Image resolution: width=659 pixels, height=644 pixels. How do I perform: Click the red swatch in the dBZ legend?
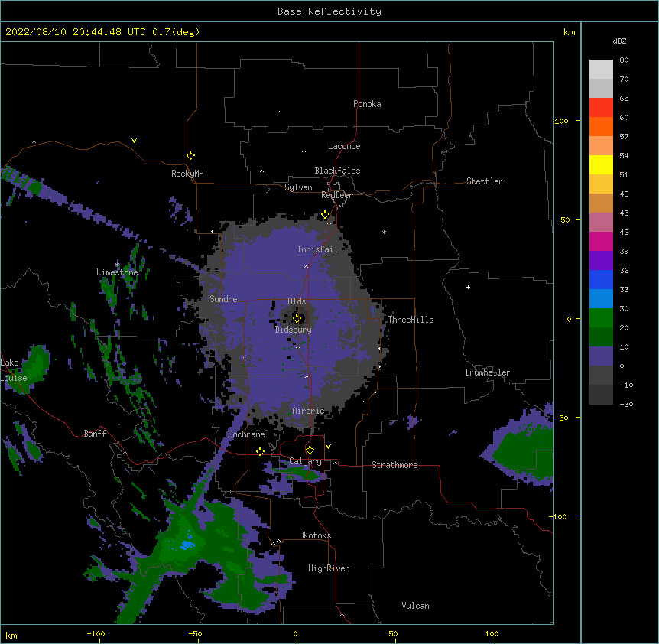coord(601,108)
